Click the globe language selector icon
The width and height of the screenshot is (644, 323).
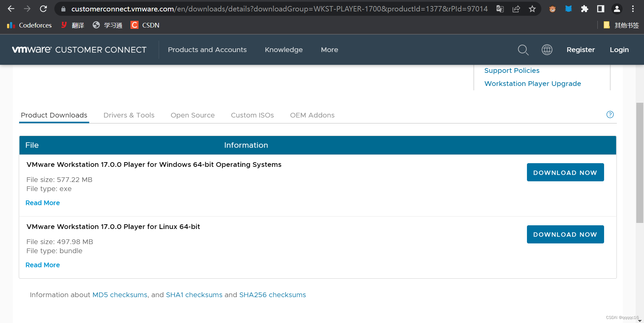tap(547, 50)
